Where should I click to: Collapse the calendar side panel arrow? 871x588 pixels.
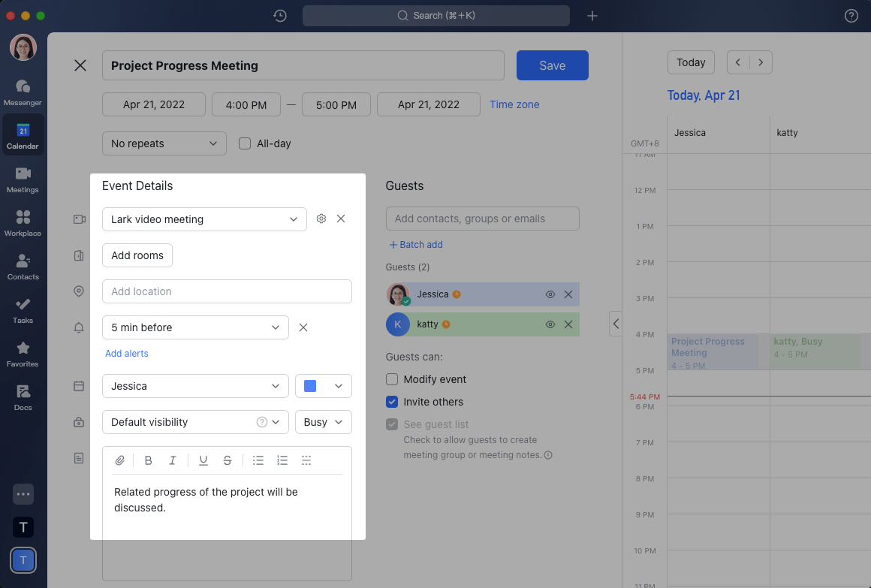click(615, 324)
